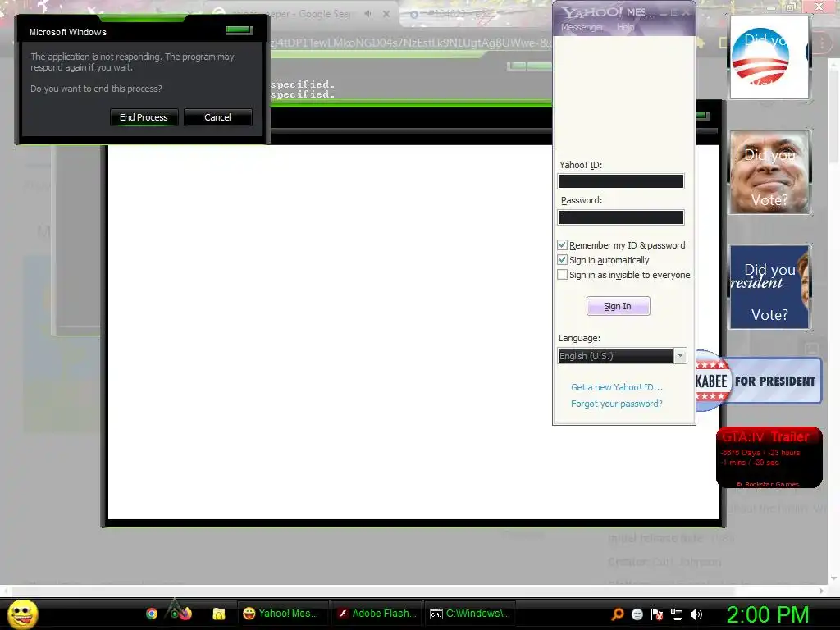Click the smiley Start button
This screenshot has width=840, height=630.
coord(22,614)
